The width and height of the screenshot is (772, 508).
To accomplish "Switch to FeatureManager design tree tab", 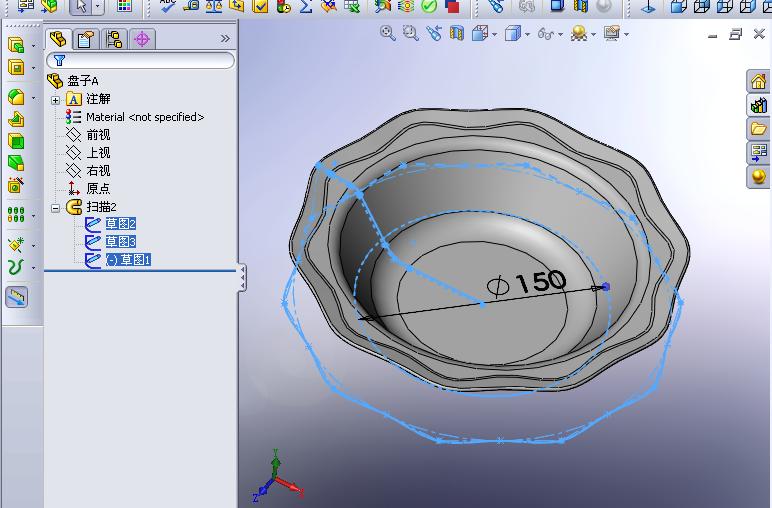I will tap(59, 39).
